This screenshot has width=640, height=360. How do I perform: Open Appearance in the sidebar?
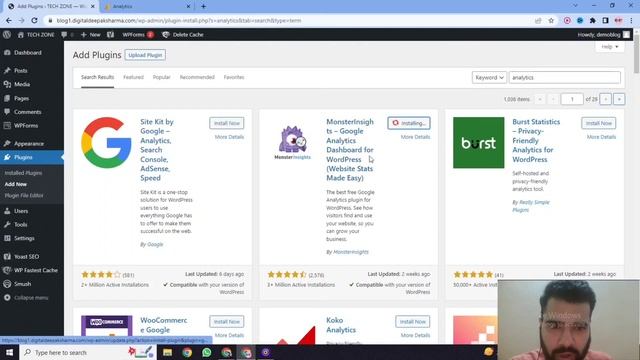[29, 144]
